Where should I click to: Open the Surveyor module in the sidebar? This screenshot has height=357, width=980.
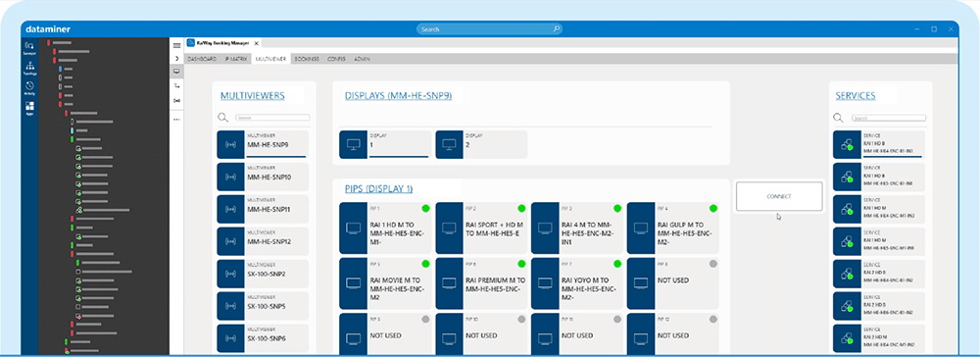click(x=29, y=48)
